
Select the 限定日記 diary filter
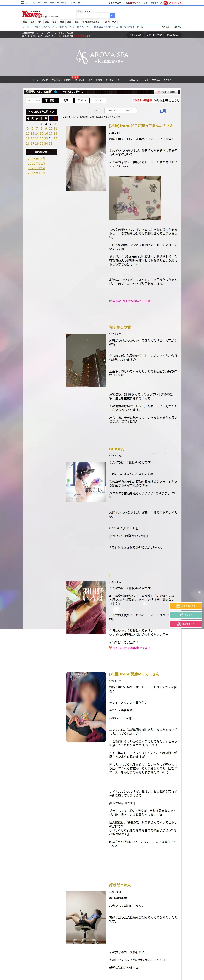(x=113, y=110)
